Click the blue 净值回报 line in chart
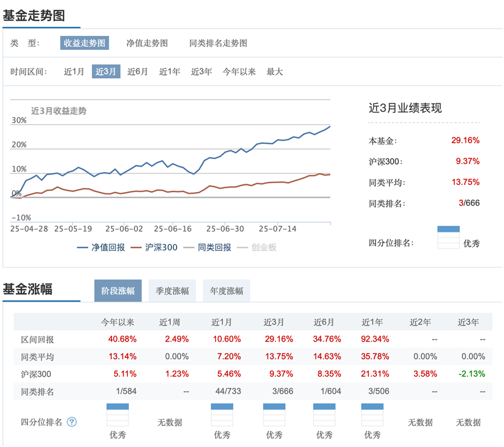 coord(225,151)
